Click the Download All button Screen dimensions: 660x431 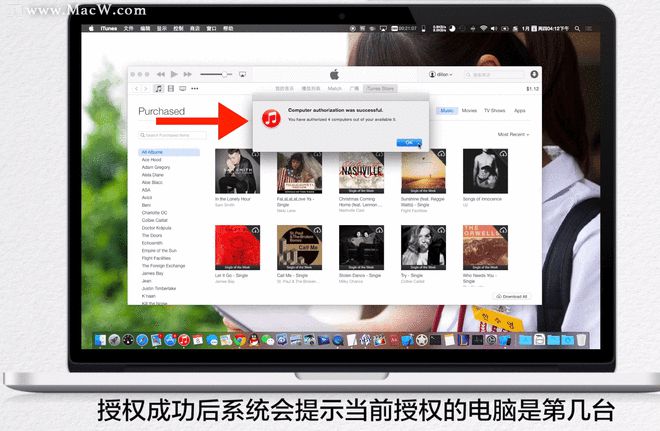(512, 296)
